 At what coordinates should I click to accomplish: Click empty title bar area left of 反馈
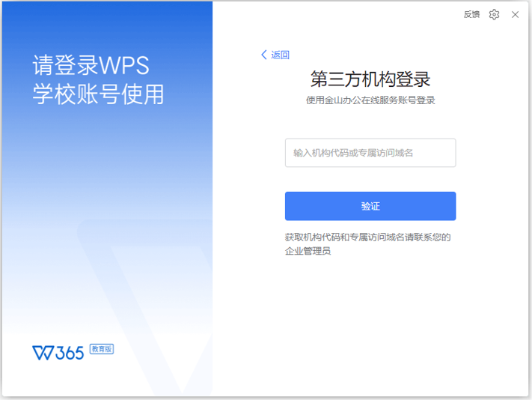pyautogui.click(x=337, y=14)
